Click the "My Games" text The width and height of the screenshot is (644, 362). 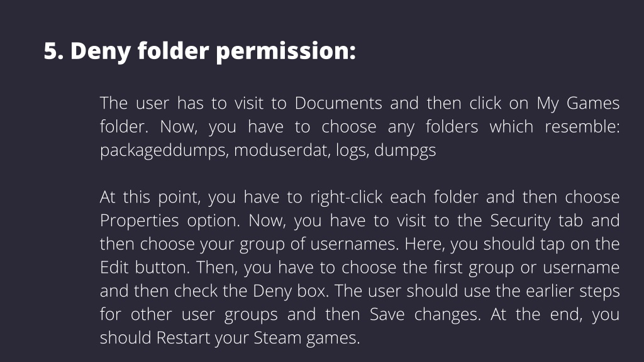click(x=579, y=104)
